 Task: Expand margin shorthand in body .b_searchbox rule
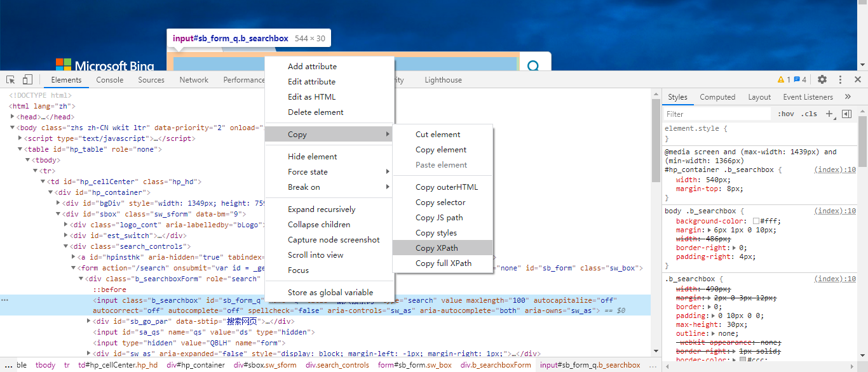(x=709, y=230)
